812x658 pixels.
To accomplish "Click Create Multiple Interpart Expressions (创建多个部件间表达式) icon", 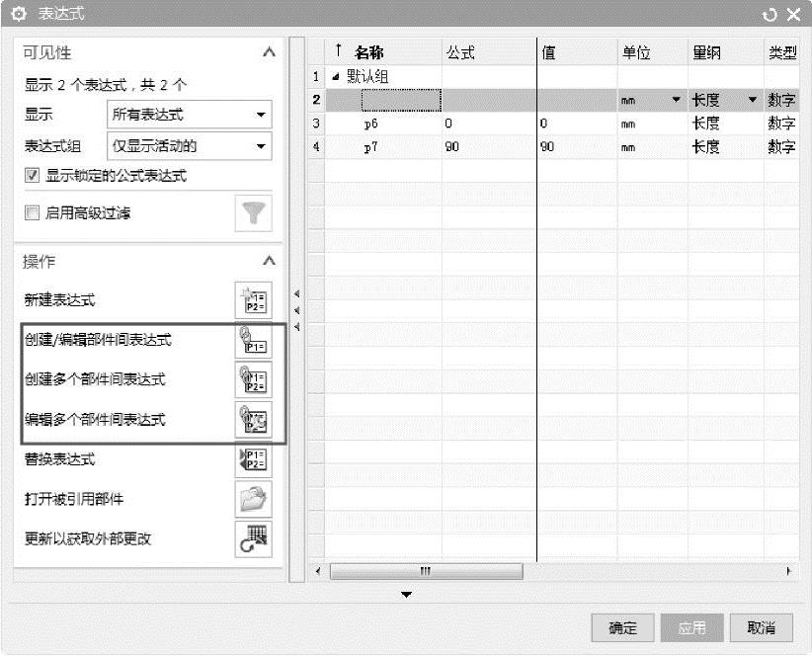I will pyautogui.click(x=253, y=379).
